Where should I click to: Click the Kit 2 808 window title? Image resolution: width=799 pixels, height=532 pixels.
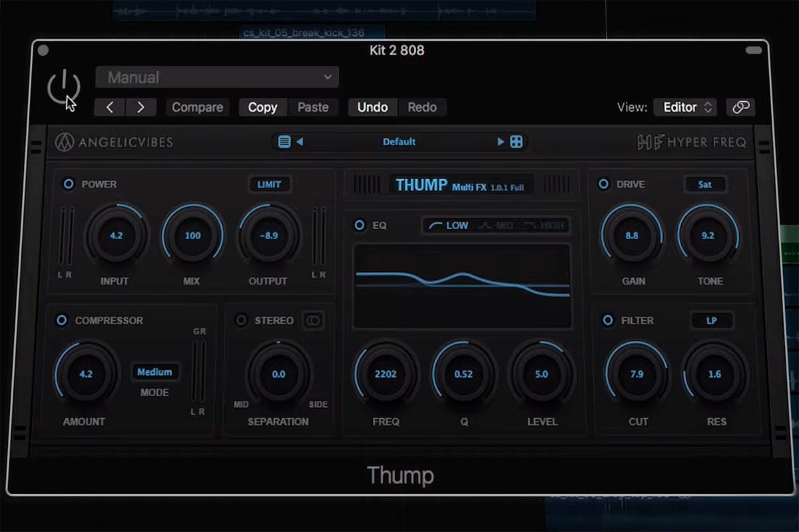(397, 50)
